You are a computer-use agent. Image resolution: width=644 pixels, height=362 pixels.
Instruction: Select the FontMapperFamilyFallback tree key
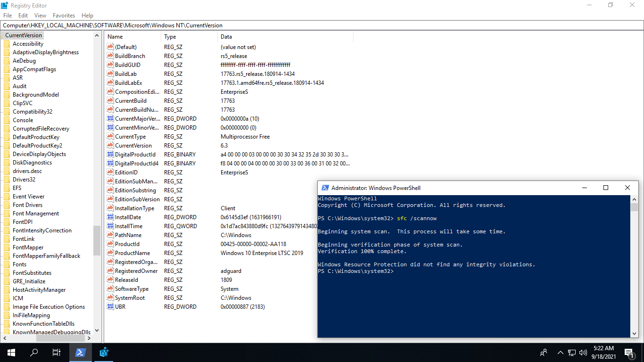47,256
